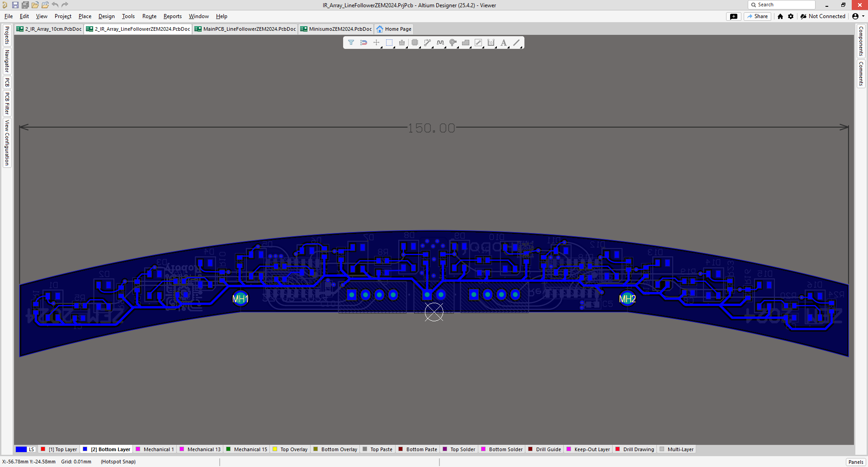Click the Grid: 0.01mm status text

point(76,462)
